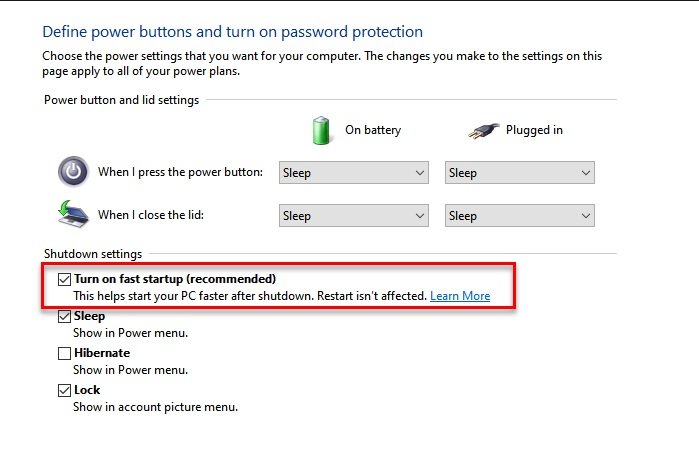Disable Turn on fast startup checkbox
The image size is (699, 450).
(x=65, y=279)
